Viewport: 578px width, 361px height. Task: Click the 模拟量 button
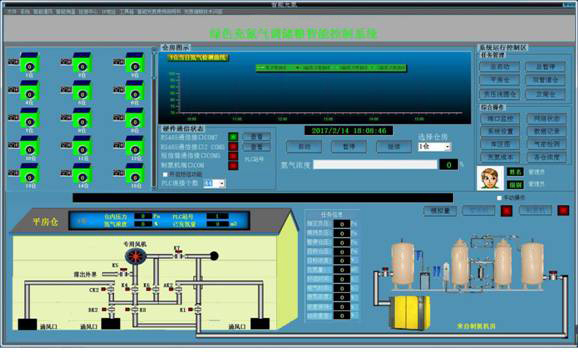pos(441,211)
